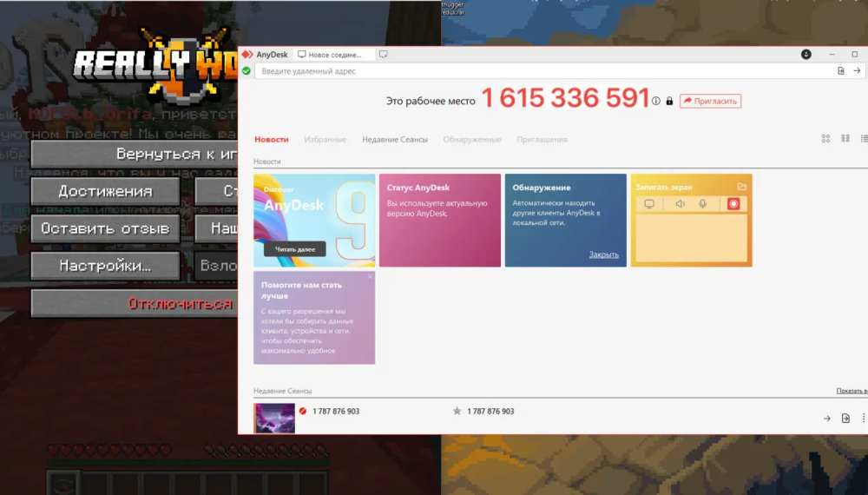The height and width of the screenshot is (495, 868).
Task: Click the connect arrow in address bar
Action: click(x=857, y=71)
